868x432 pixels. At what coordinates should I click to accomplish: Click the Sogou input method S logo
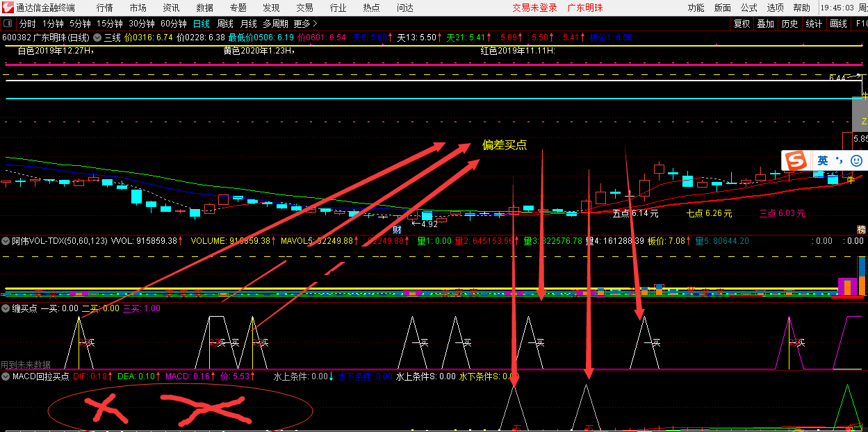(x=794, y=160)
